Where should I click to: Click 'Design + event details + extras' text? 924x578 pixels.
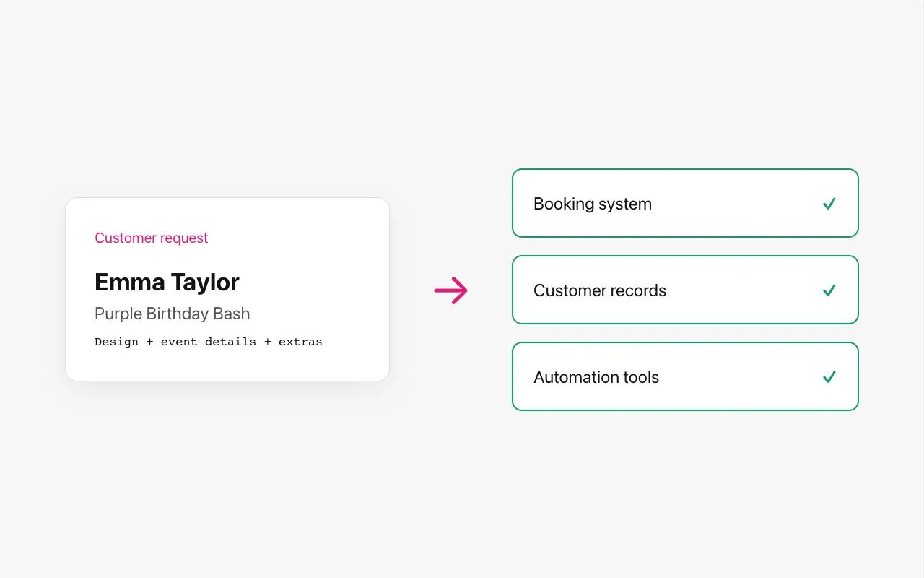point(209,342)
